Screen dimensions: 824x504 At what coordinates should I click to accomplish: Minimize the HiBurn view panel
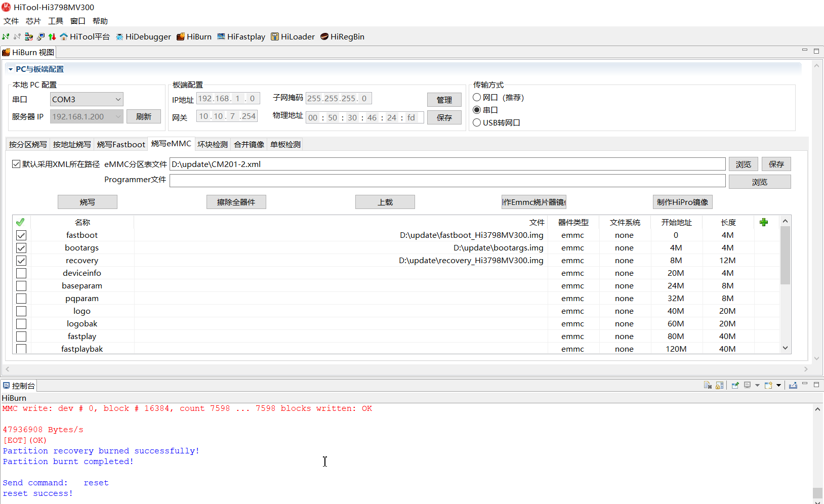pyautogui.click(x=805, y=50)
